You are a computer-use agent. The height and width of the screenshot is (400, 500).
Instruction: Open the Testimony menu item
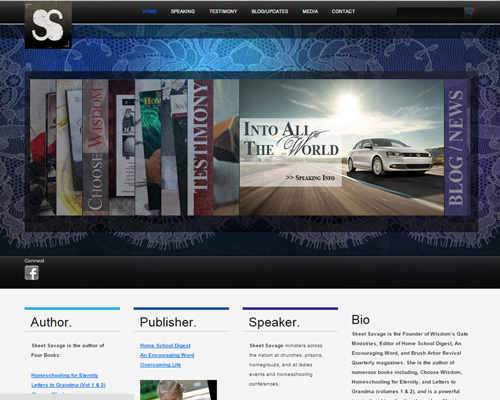223,11
